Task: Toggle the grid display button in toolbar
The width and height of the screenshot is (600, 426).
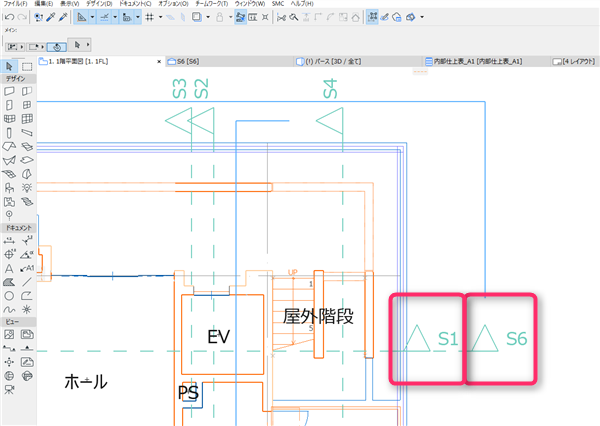Action: [150, 17]
